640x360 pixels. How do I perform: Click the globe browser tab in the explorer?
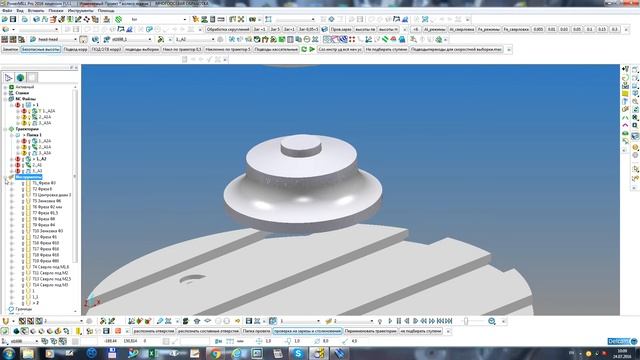click(x=20, y=78)
